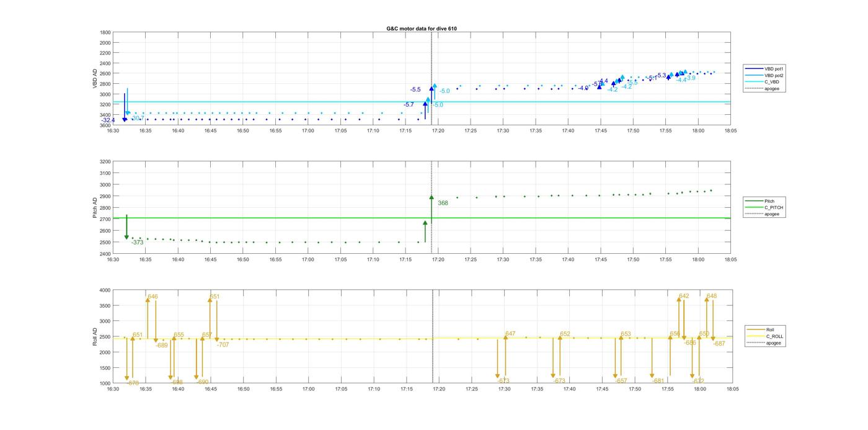Click the '-681' label in Roll plot
This screenshot has width=868, height=430.
658,381
